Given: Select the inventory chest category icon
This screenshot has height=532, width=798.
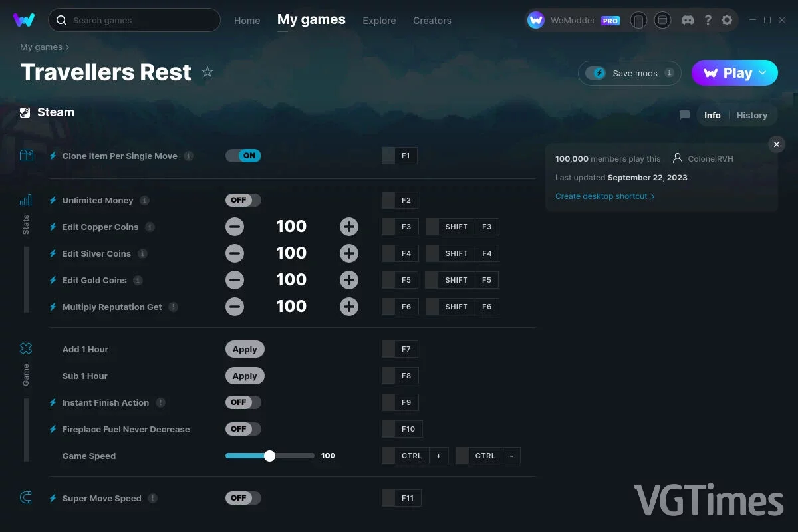Looking at the screenshot, I should pyautogui.click(x=26, y=156).
